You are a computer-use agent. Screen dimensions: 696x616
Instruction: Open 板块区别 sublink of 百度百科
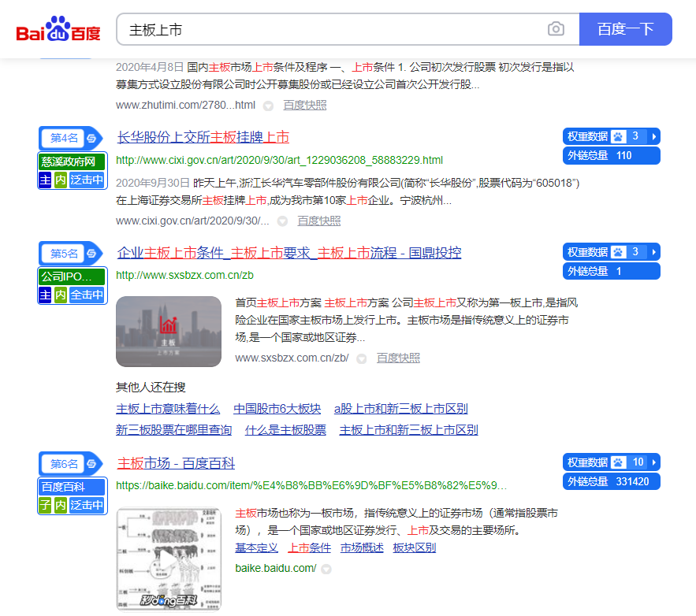[414, 548]
